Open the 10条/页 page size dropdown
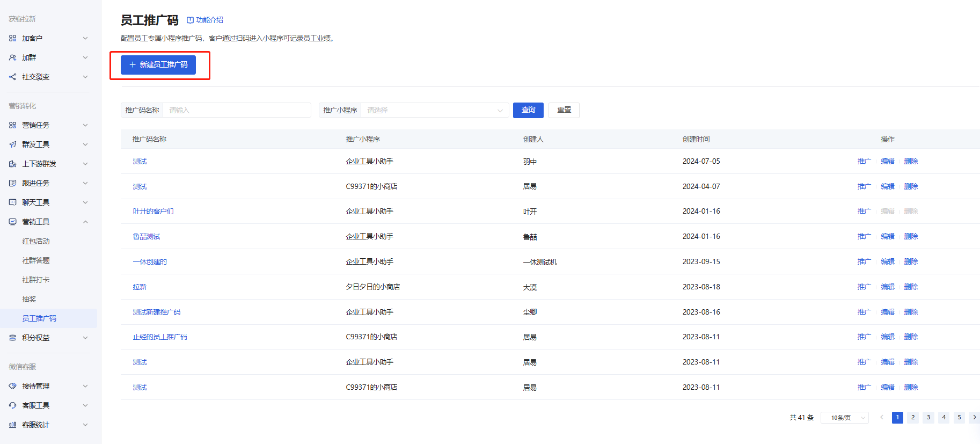The image size is (980, 444). 845,418
